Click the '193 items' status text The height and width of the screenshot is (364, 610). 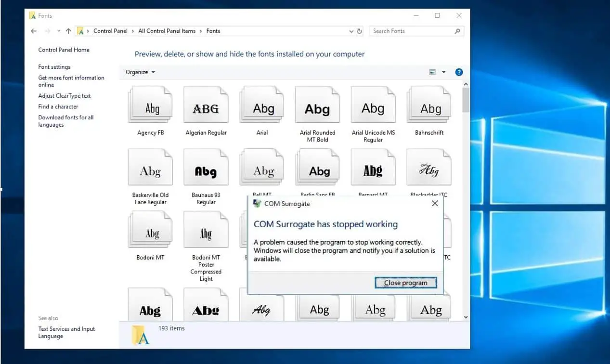(x=171, y=328)
